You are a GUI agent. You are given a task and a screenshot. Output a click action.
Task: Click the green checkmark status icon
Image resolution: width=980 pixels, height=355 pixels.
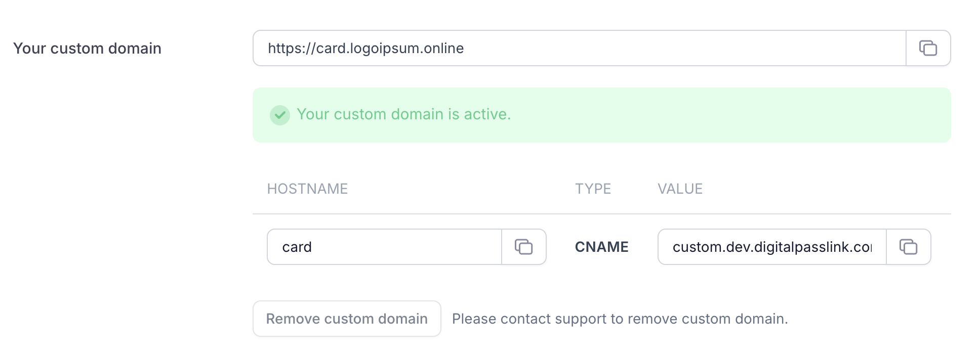tap(279, 115)
